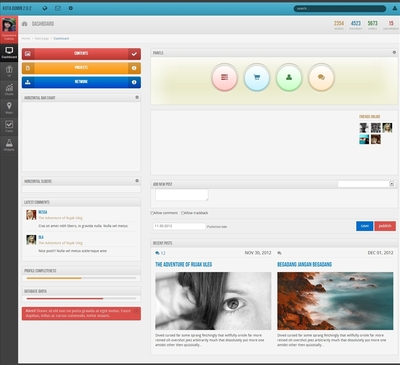Image resolution: width=400 pixels, height=365 pixels.
Task: Open the envelope messages icon
Action: (58, 8)
